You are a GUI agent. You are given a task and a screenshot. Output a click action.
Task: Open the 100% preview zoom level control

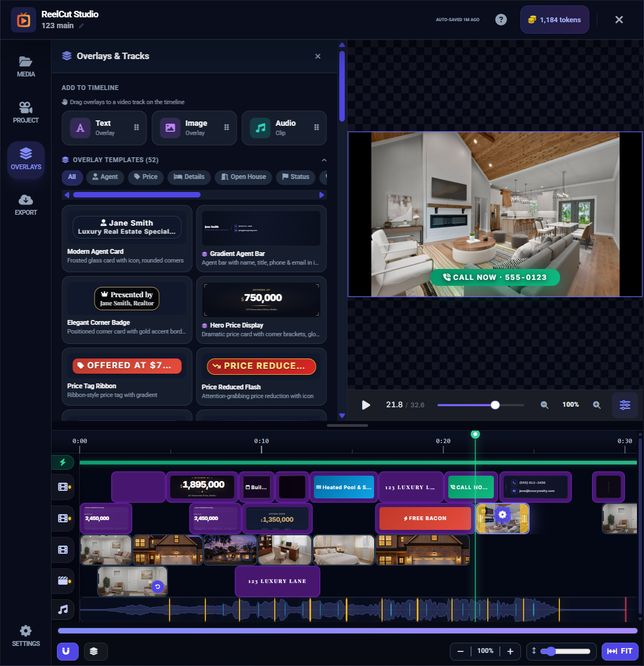(x=570, y=405)
